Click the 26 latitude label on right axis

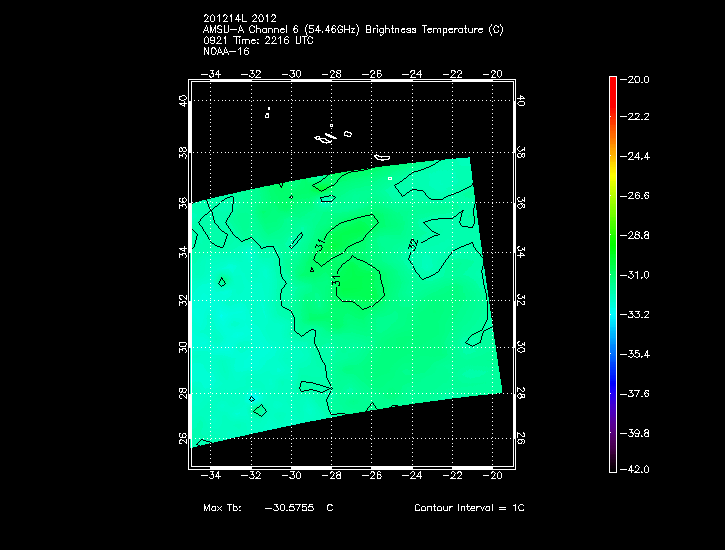click(x=521, y=438)
